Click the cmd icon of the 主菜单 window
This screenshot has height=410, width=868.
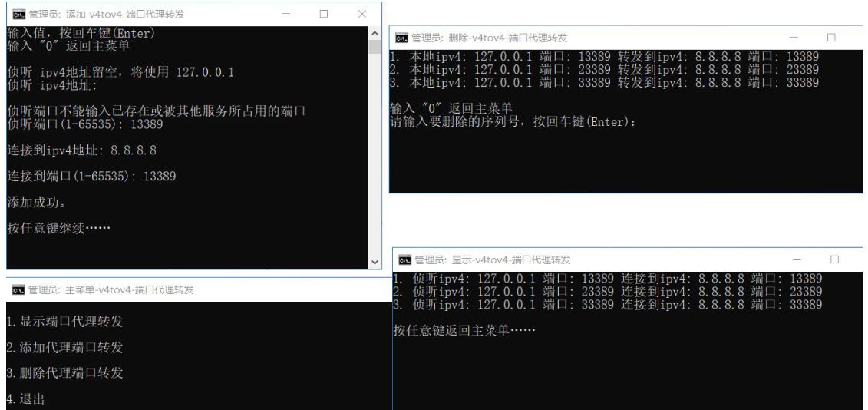click(18, 289)
